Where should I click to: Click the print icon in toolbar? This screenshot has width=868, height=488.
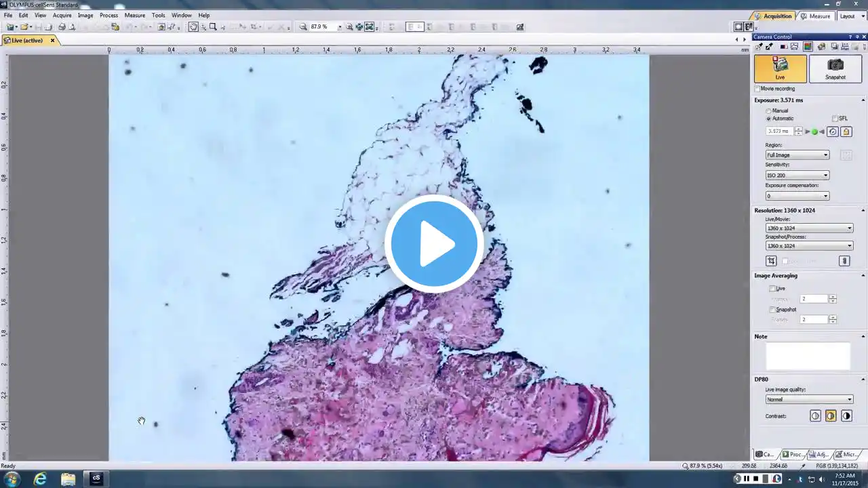62,27
